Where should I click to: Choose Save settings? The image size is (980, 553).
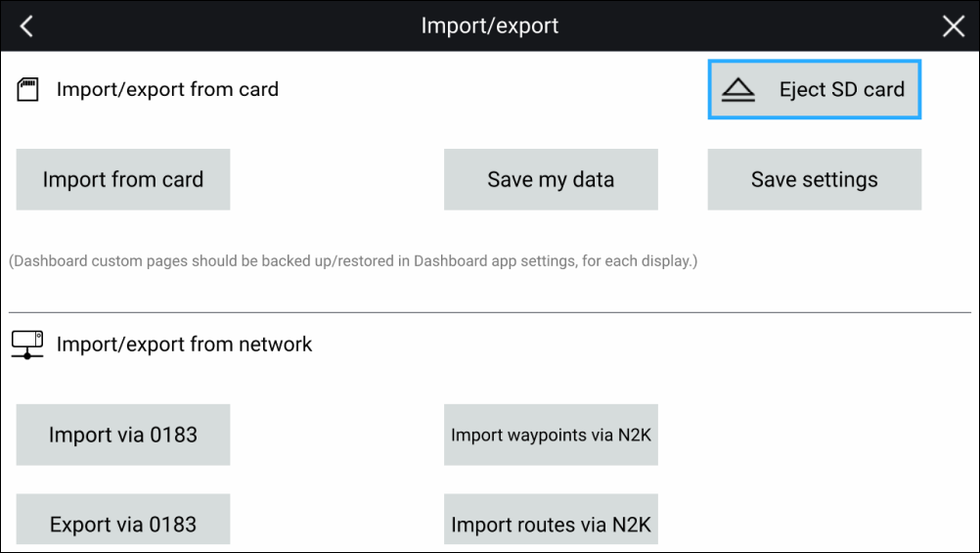coord(815,179)
